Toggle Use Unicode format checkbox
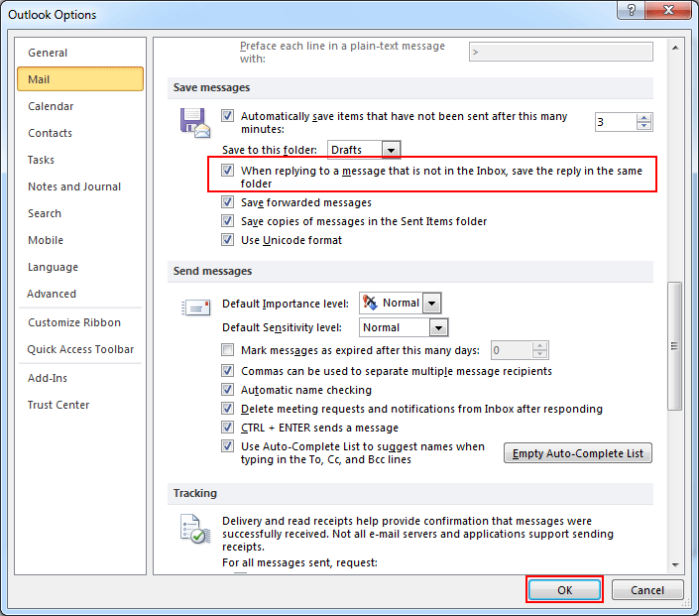 (x=227, y=239)
